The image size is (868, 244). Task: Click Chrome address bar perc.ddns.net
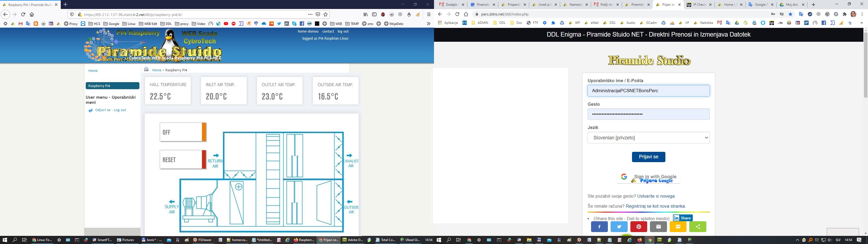(620, 14)
